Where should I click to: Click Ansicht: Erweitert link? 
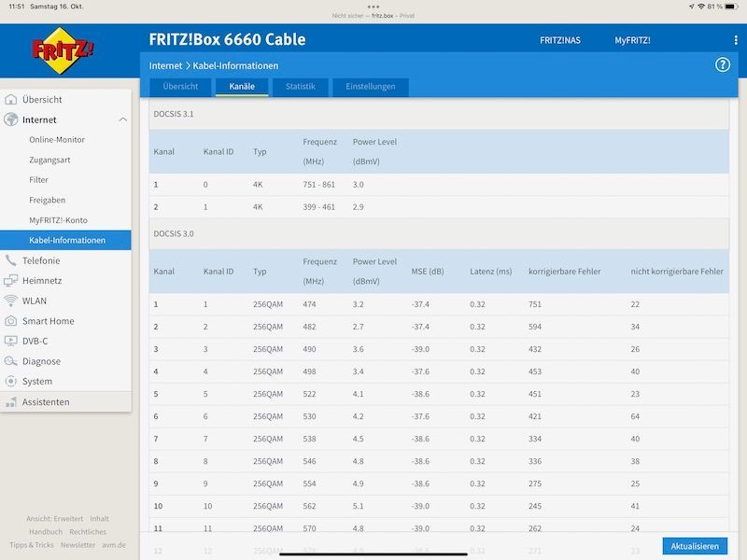[x=54, y=519]
